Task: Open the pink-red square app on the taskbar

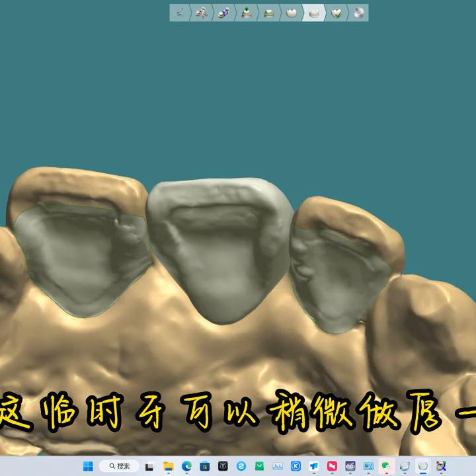Action: pos(332,465)
